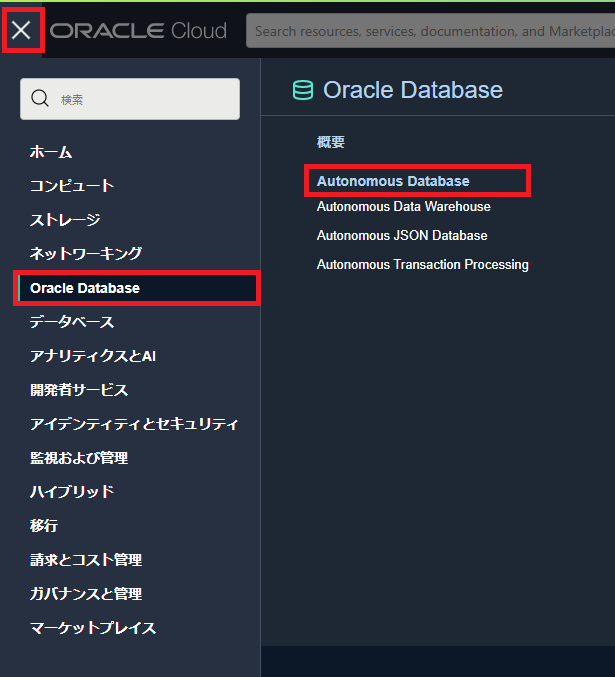Open 請求とコスト管理 menu category
This screenshot has height=677, width=615.
[86, 560]
